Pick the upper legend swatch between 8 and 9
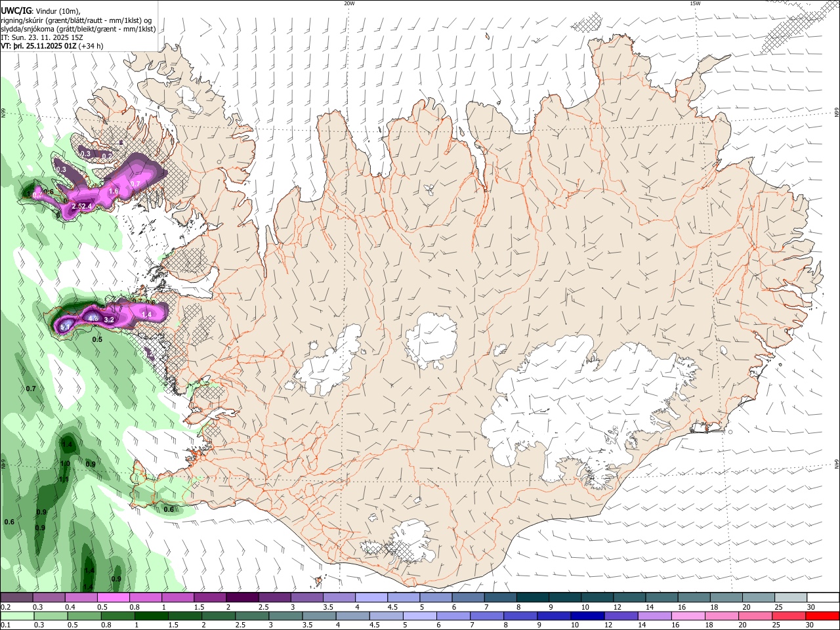 click(x=533, y=598)
